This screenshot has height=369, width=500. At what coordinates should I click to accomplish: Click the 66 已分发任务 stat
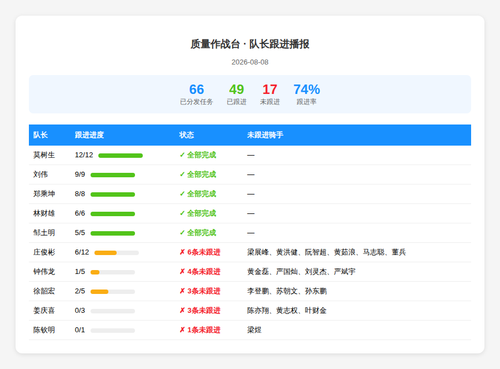[x=196, y=94]
